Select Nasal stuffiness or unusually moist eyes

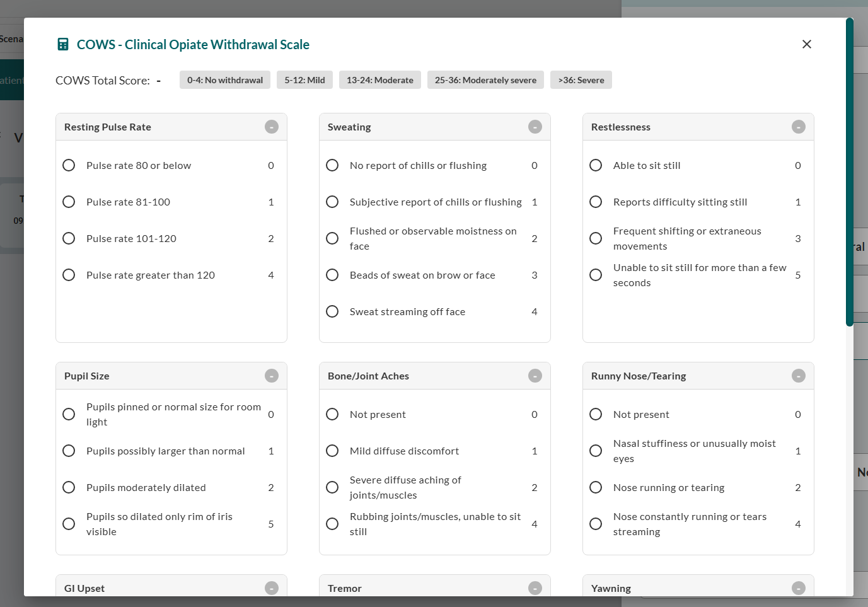pos(596,451)
